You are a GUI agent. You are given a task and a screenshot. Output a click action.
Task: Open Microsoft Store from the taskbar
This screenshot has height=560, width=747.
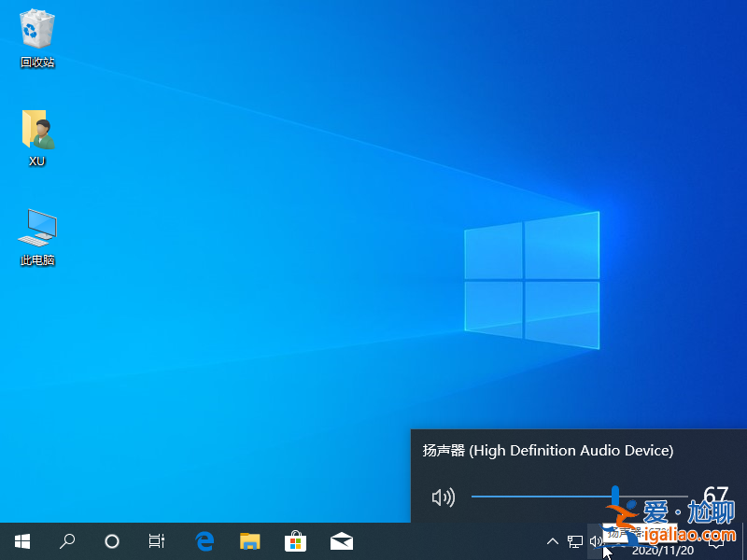[x=295, y=540]
